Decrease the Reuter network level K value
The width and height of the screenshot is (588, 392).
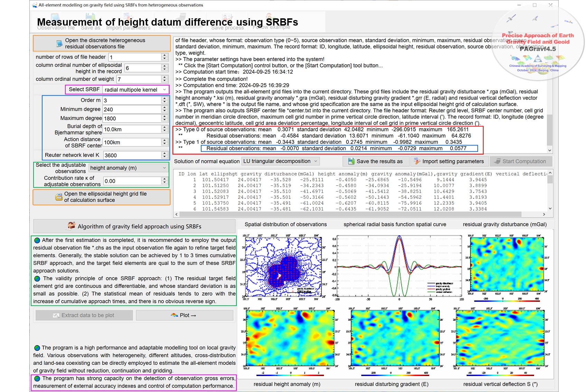165,157
